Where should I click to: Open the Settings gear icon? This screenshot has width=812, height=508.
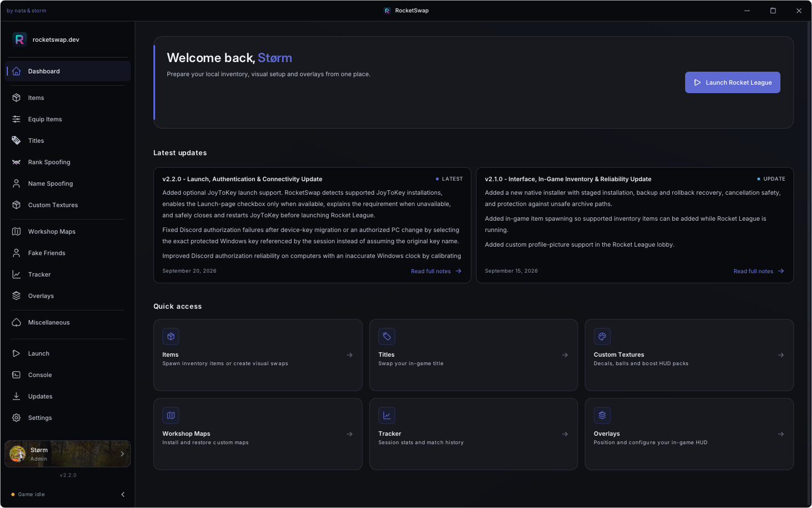16,418
